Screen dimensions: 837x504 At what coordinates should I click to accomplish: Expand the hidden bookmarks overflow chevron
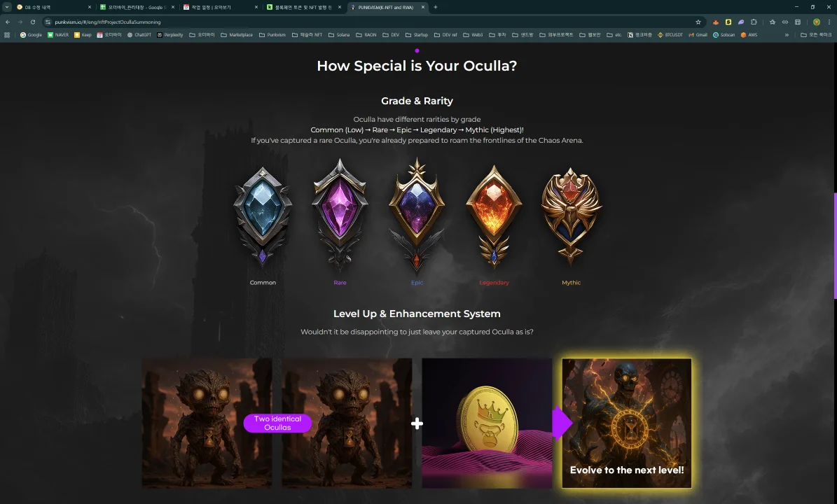[x=787, y=35]
